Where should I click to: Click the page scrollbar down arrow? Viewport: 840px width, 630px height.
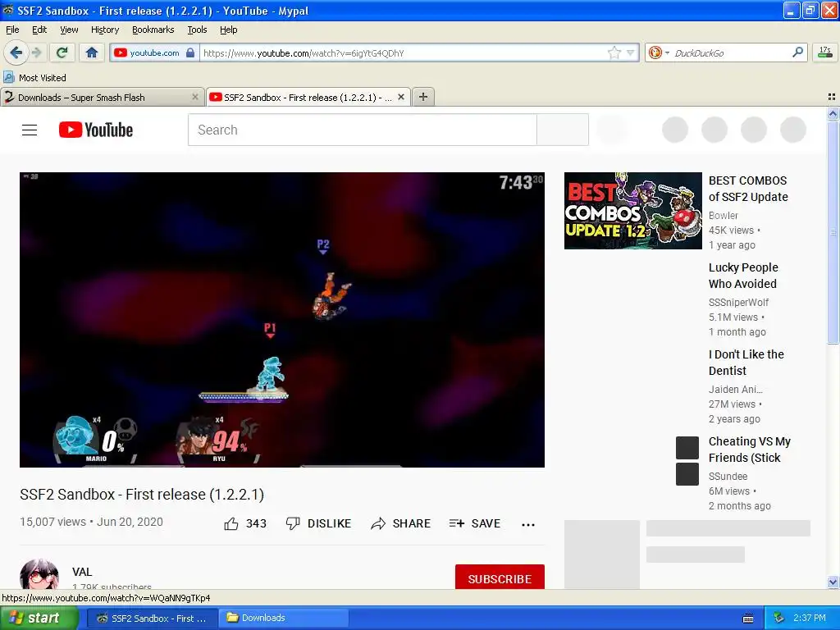[x=833, y=582]
